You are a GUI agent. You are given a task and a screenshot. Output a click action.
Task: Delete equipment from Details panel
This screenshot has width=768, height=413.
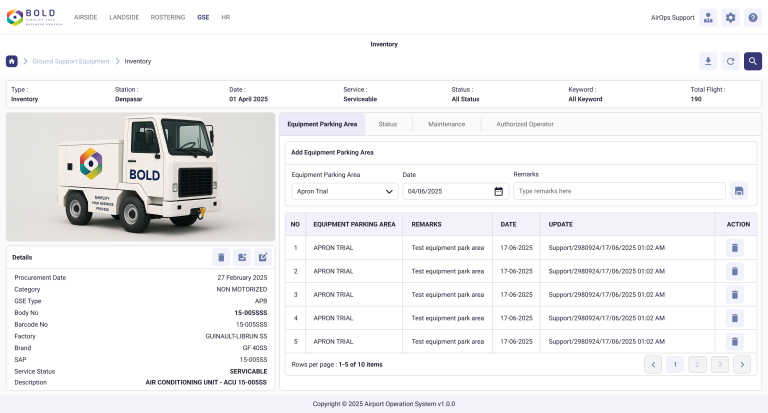pyautogui.click(x=221, y=257)
